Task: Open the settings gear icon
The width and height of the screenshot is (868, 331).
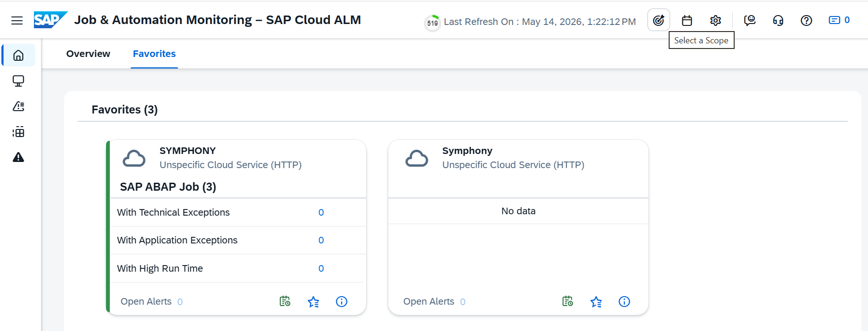Action: [715, 20]
